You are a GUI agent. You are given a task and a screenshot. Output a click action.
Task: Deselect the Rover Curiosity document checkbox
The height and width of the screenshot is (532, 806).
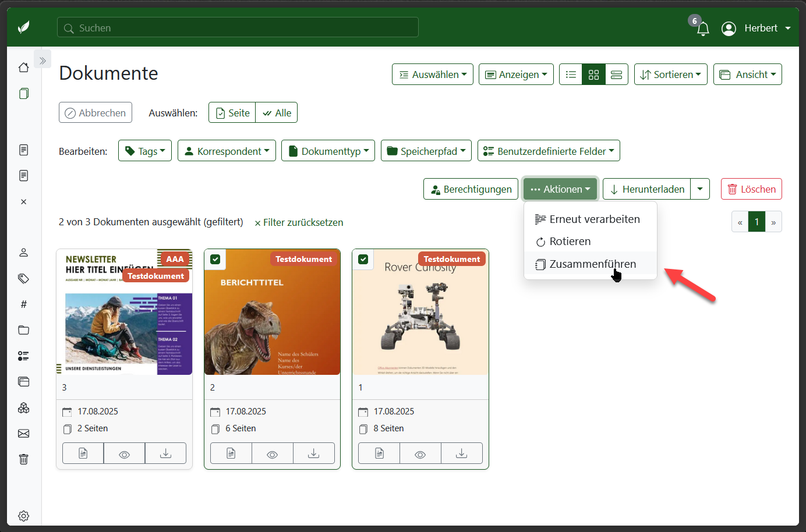(363, 260)
